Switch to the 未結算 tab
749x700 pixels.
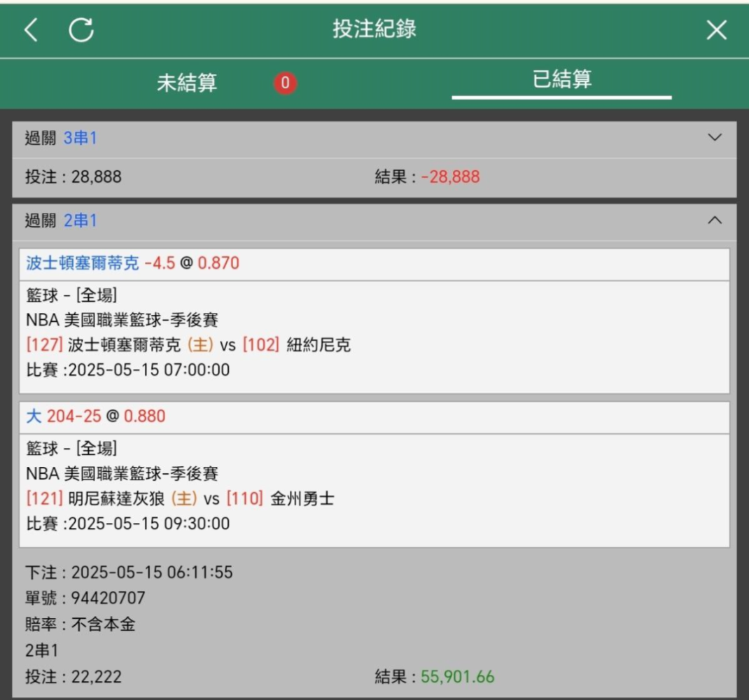[187, 83]
